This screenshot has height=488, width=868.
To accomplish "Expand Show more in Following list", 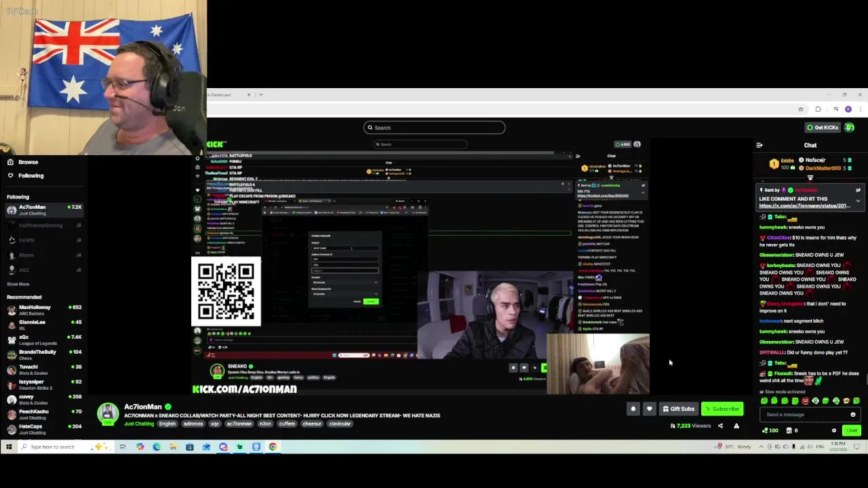I will 18,284.
